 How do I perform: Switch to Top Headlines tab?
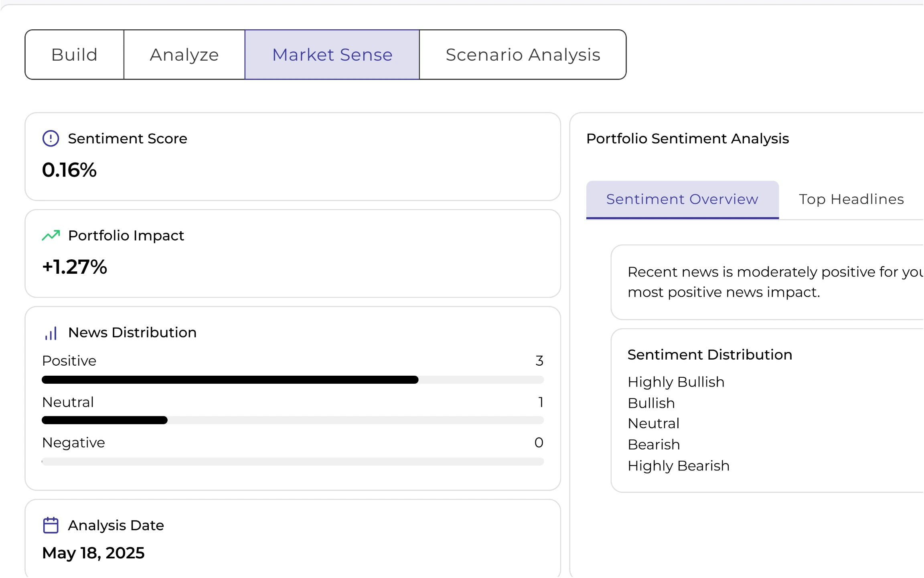tap(851, 199)
